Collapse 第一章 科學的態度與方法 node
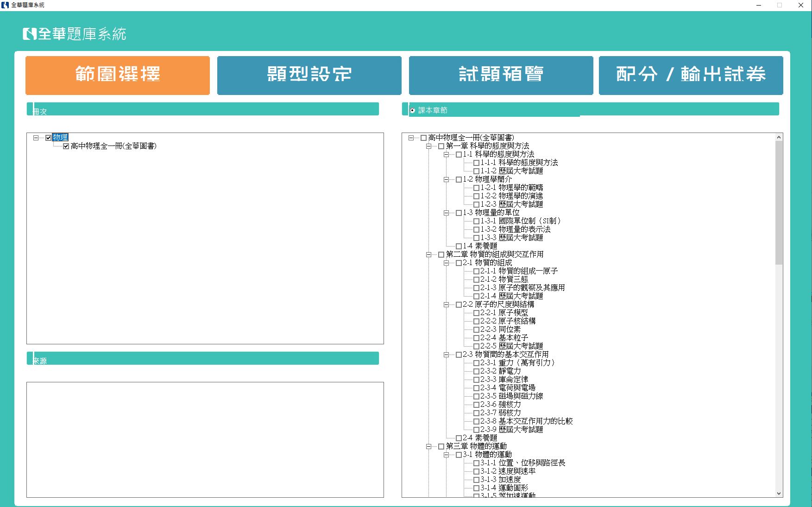The width and height of the screenshot is (812, 507). point(428,146)
